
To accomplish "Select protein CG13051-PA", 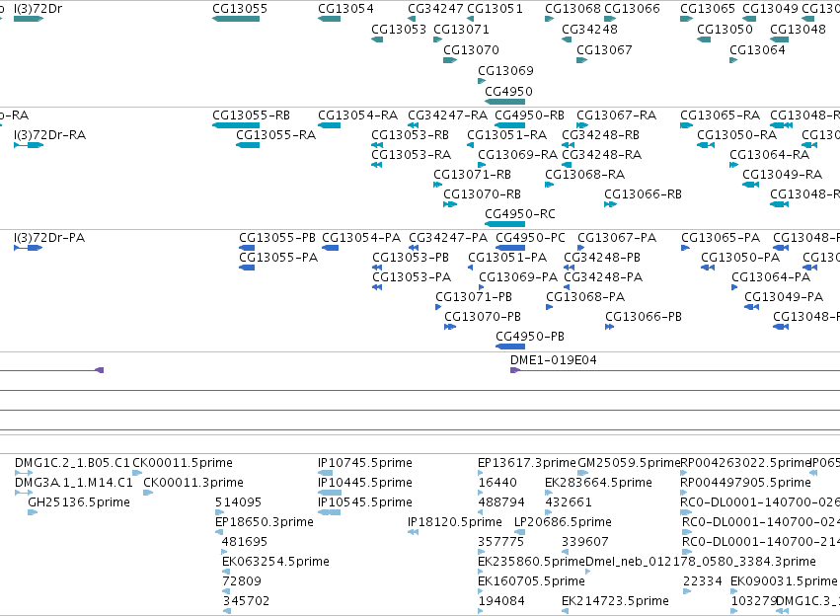I will point(508,258).
